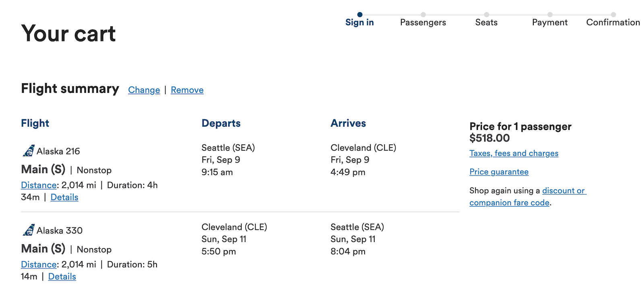Click the Passengers step progress dot
Image resolution: width=644 pixels, height=299 pixels.
[423, 14]
